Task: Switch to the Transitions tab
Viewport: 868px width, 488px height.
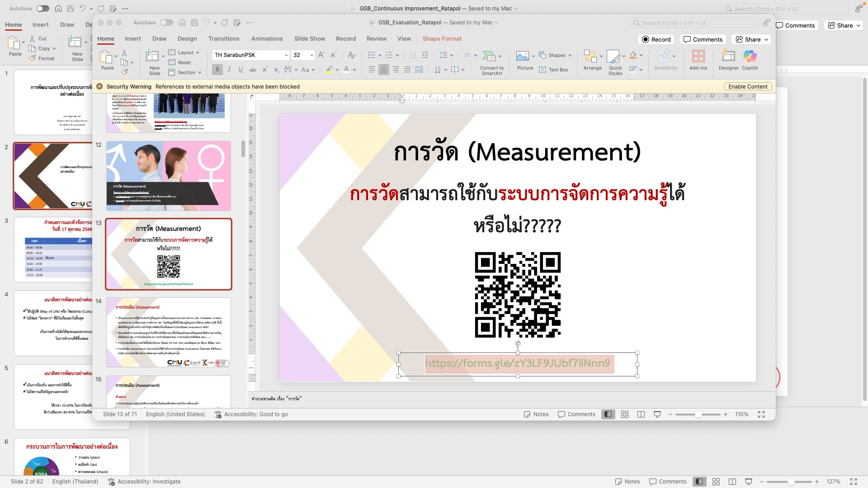Action: pos(224,39)
